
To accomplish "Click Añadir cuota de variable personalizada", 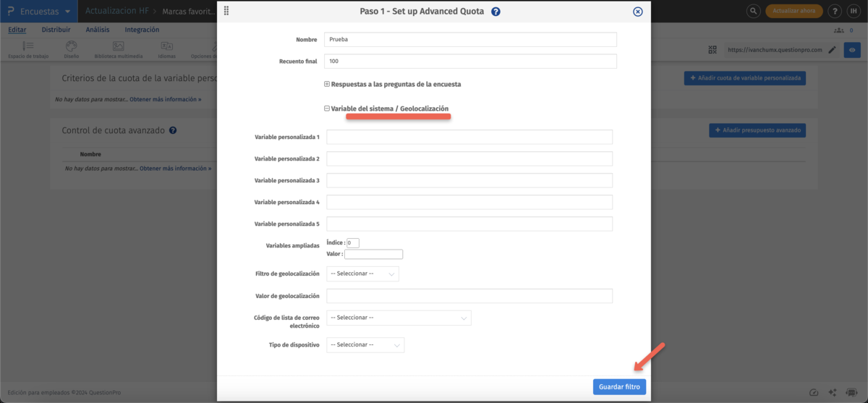I will point(745,77).
